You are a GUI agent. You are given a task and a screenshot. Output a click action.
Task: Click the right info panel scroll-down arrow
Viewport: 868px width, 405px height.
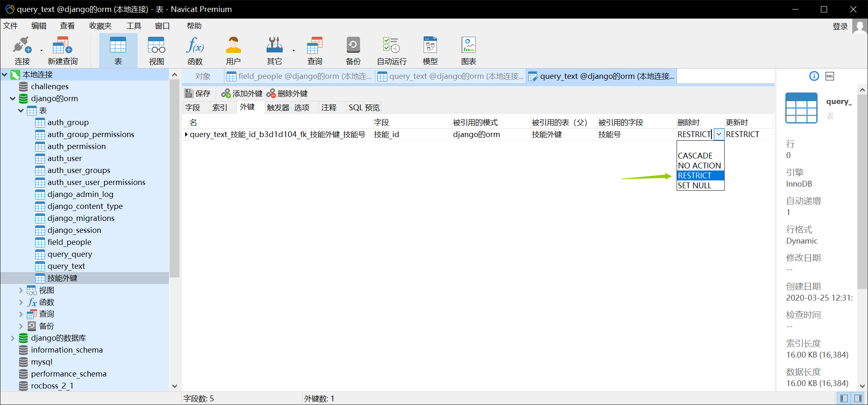click(x=862, y=386)
